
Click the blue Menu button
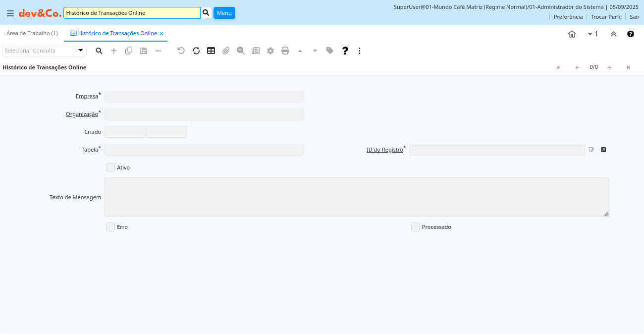(x=224, y=13)
